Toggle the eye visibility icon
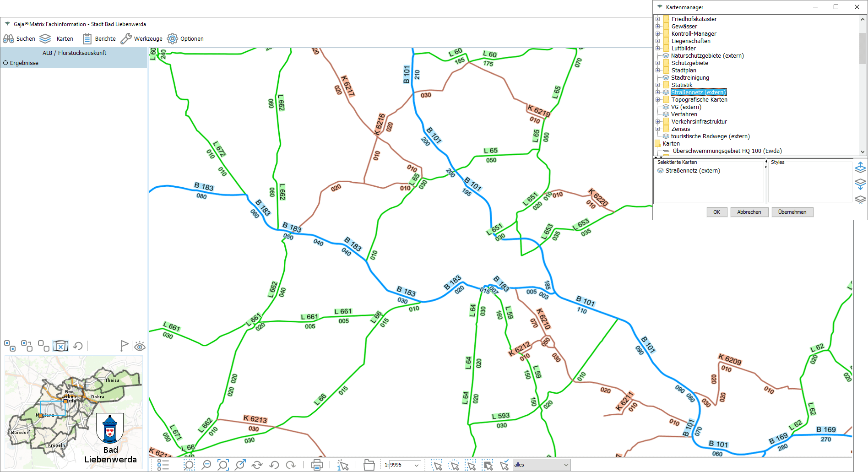 click(x=140, y=346)
